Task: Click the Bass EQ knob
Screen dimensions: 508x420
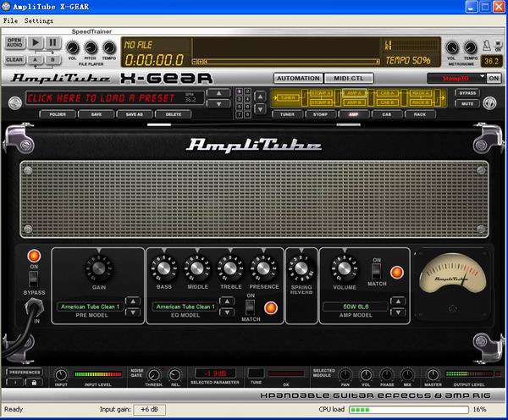Action: [165, 269]
